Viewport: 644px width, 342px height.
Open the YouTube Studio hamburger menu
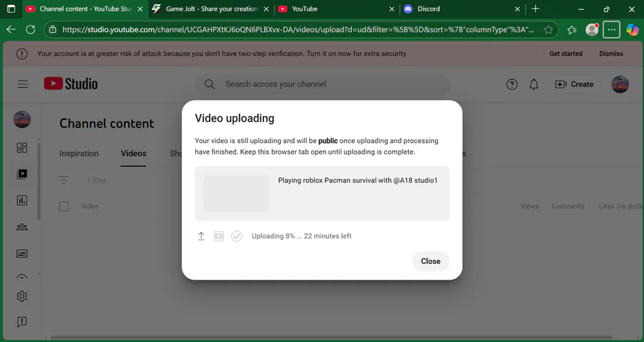(x=23, y=84)
